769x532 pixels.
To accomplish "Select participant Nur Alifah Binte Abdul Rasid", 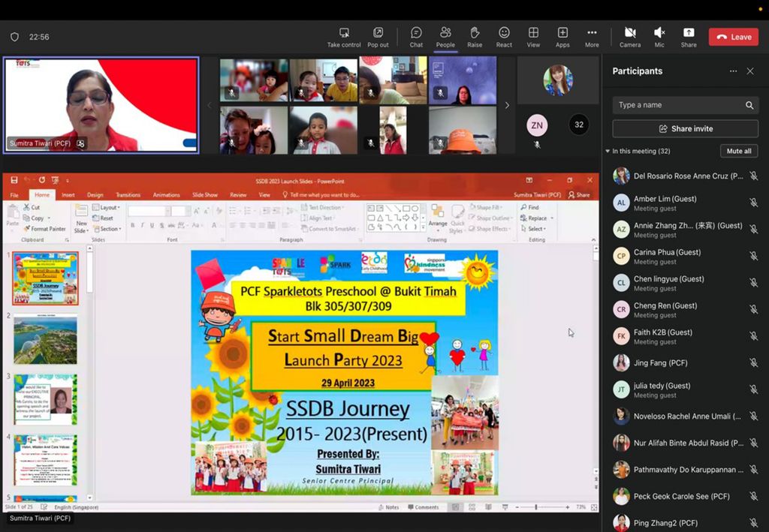I will click(x=685, y=443).
